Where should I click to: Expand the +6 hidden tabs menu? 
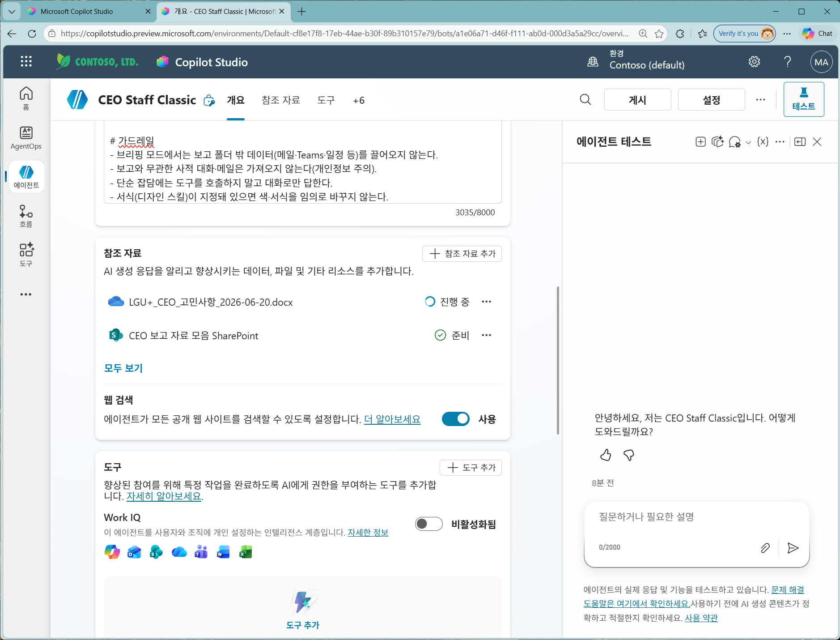[x=359, y=100]
